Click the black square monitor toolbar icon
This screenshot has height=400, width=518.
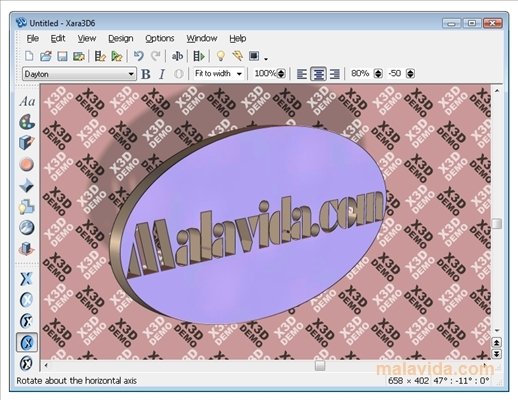pos(254,56)
